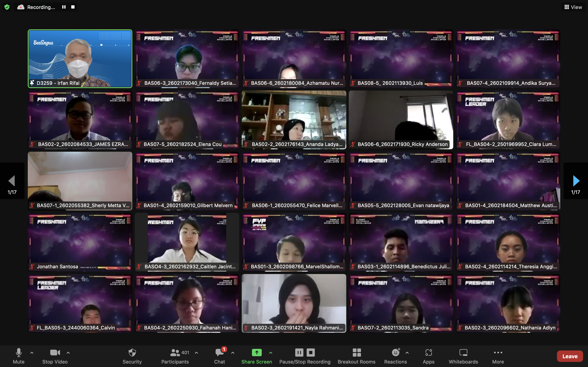Open the Reactions menu
The height and width of the screenshot is (367, 588).
click(x=395, y=353)
